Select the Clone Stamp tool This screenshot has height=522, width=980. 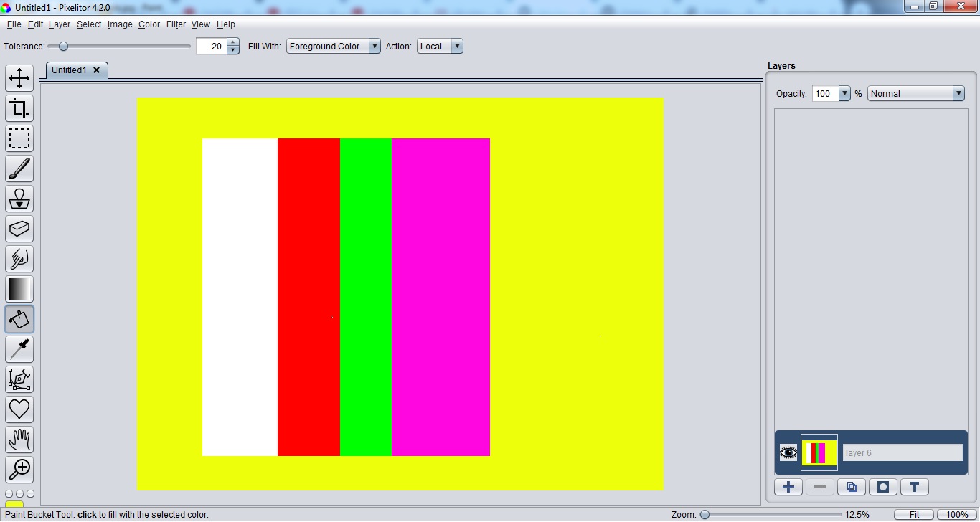[x=19, y=199]
